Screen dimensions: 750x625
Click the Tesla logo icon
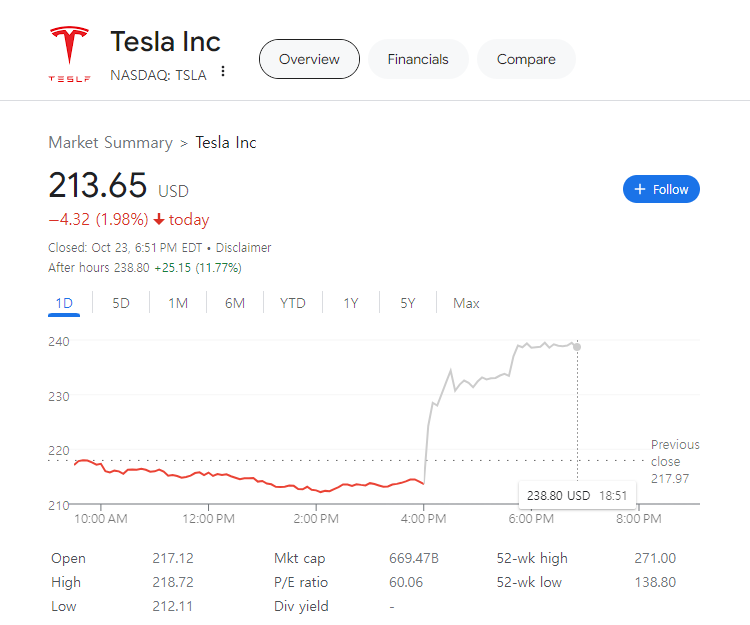(x=69, y=54)
